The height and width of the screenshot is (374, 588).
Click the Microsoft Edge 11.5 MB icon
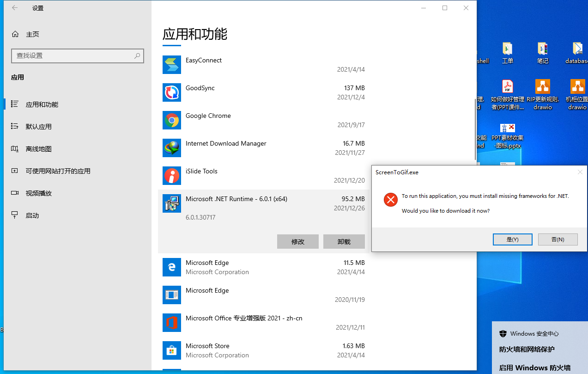[172, 267]
